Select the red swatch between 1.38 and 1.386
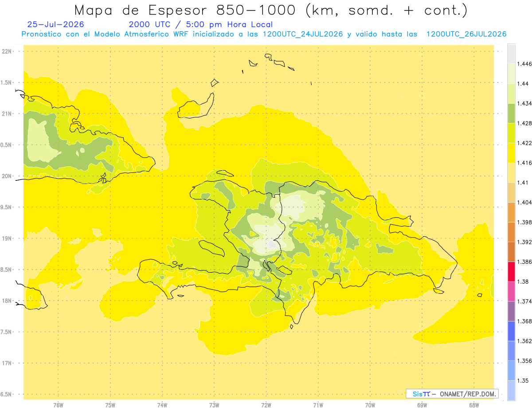This screenshot has width=532, height=411. [x=512, y=272]
